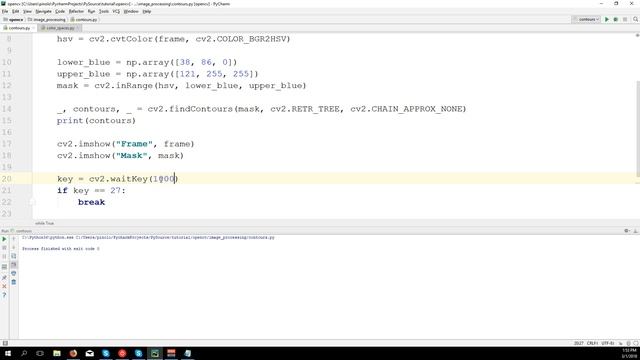Place cursor on line 14 findContours code
The width and height of the screenshot is (640, 360).
pos(261,109)
